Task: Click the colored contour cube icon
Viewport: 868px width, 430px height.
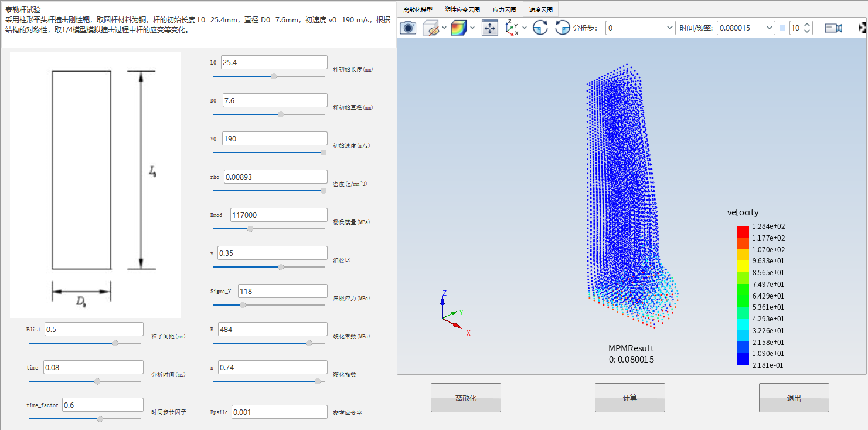Action: pyautogui.click(x=459, y=28)
